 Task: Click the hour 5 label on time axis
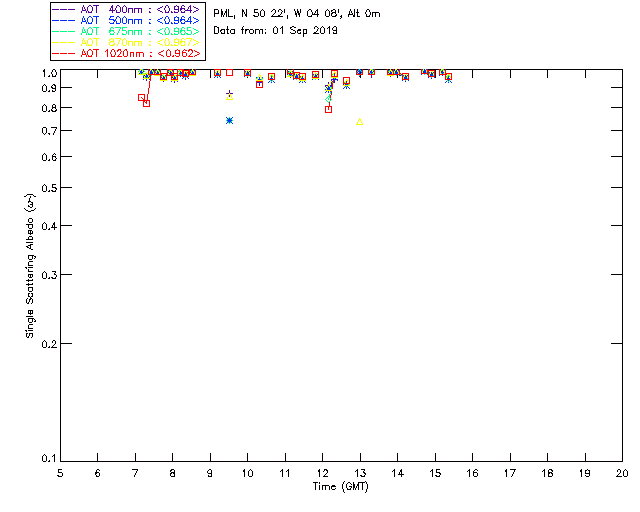coord(60,473)
